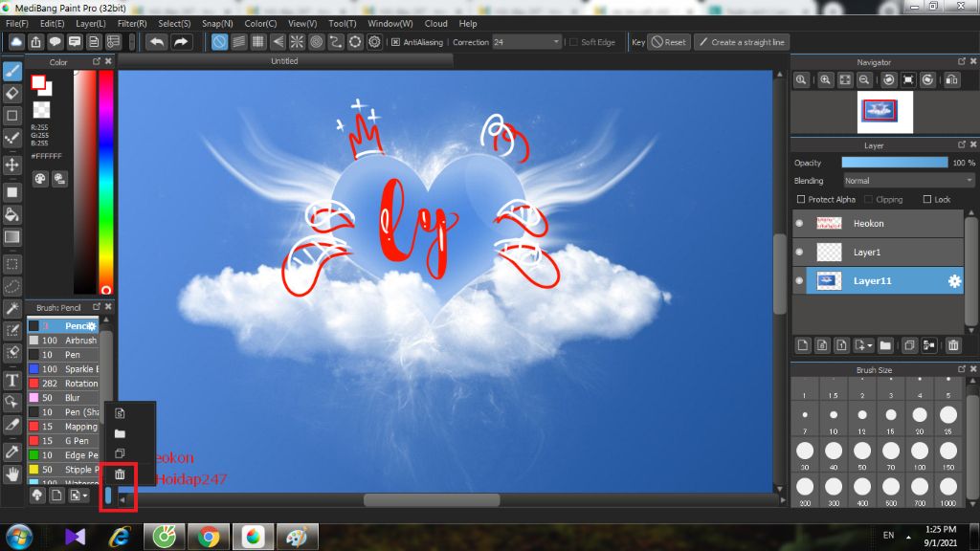Enable parallel snap guide
980x551 pixels.
point(238,42)
